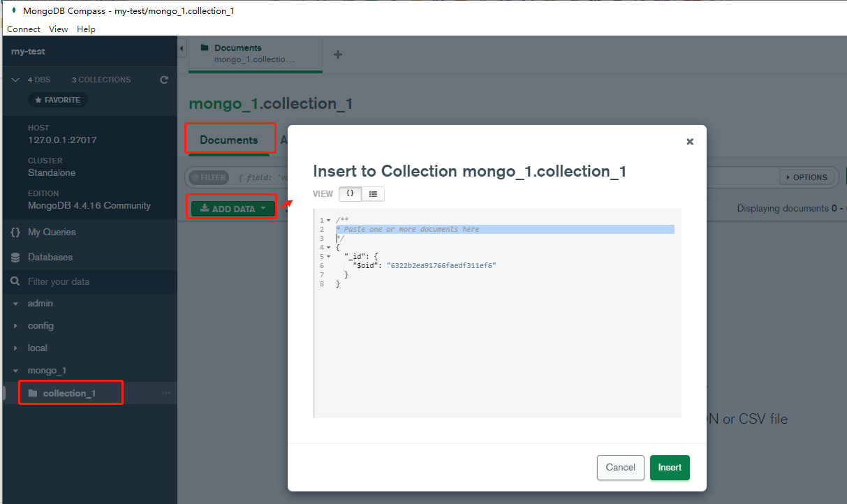Image resolution: width=847 pixels, height=504 pixels.
Task: Click the my-test connection name in sidebar
Action: click(28, 52)
